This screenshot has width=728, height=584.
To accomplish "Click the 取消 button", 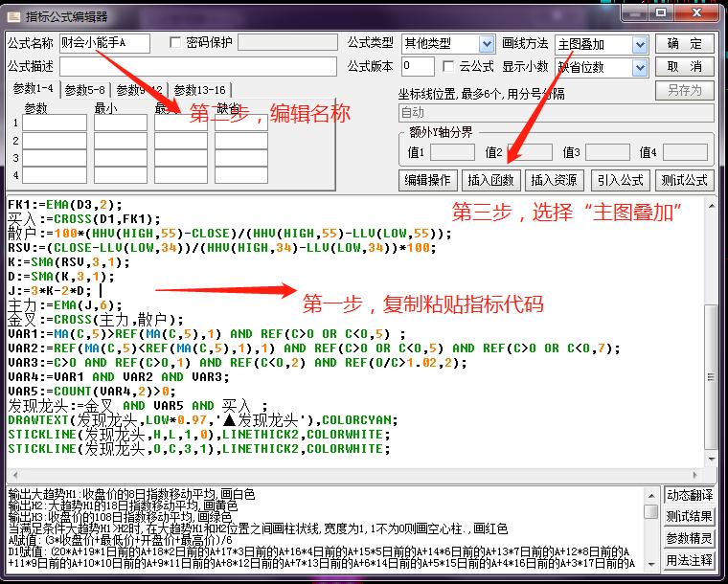I will coord(684,67).
